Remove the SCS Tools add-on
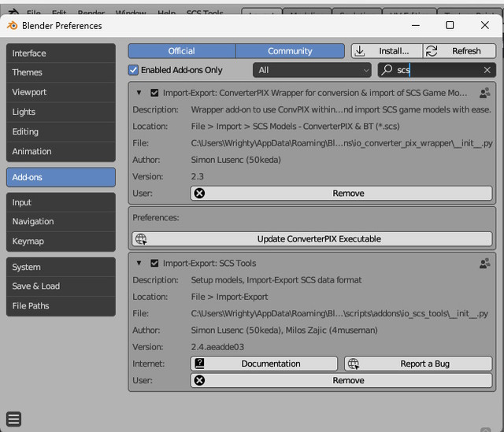The image size is (504, 432). pyautogui.click(x=341, y=380)
